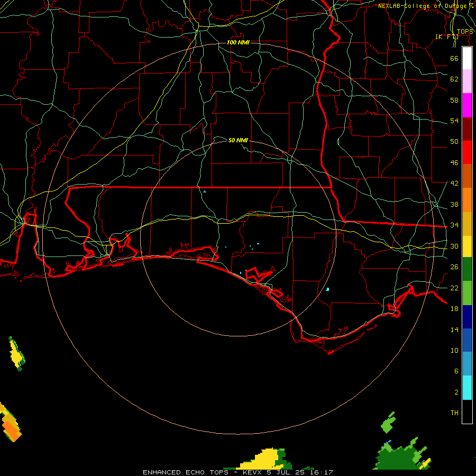Image resolution: width=476 pixels, height=476 pixels.
Task: Click the medium blue 18 kft legend swatch
Action: coord(467,340)
